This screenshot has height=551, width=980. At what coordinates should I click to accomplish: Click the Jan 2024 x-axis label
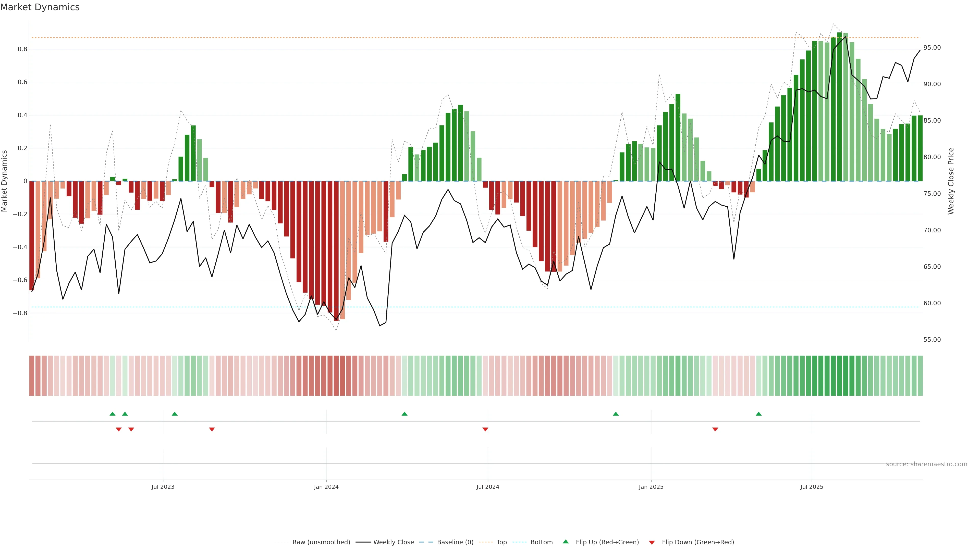(326, 487)
